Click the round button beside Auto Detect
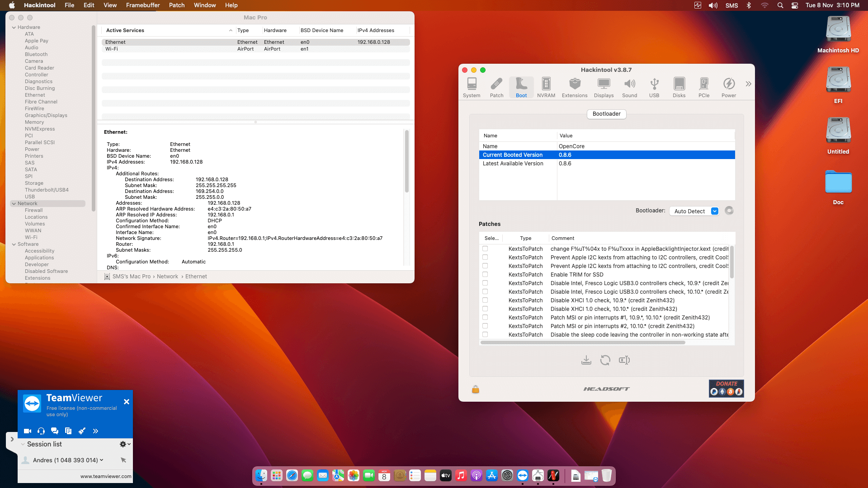The image size is (868, 488). (x=729, y=211)
